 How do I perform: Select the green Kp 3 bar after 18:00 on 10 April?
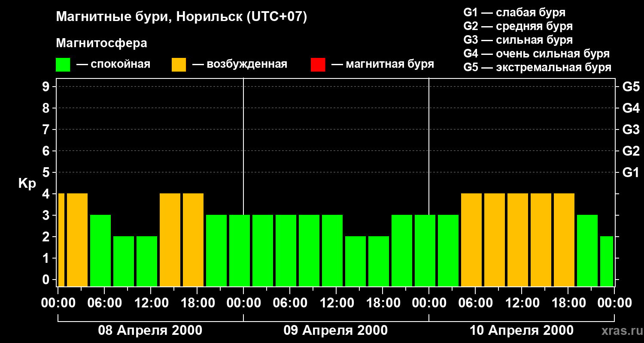(x=587, y=250)
